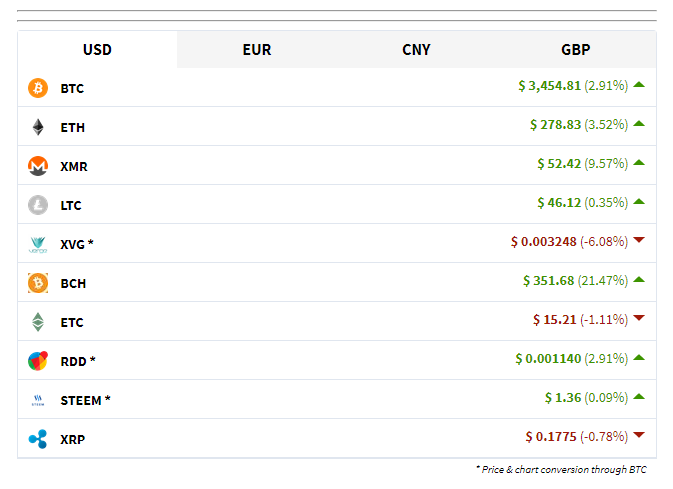The height and width of the screenshot is (489, 673).
Task: Open the XMR ticker label
Action: tap(74, 167)
